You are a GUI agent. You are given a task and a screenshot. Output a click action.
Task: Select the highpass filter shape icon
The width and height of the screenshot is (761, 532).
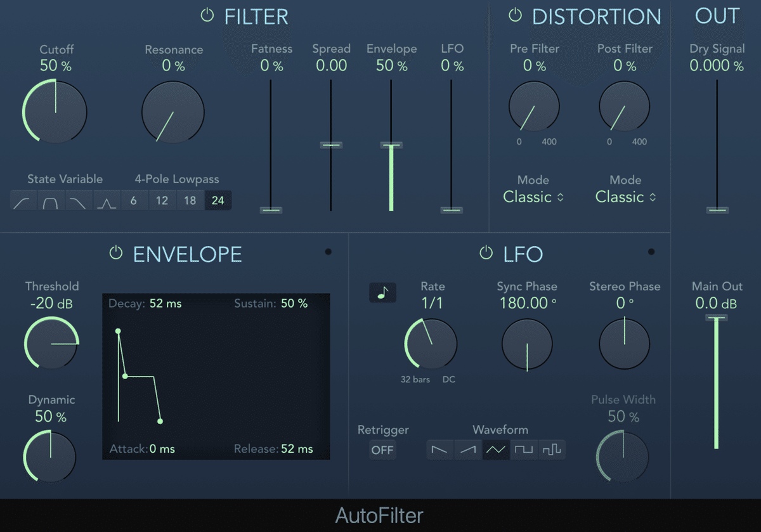pos(23,201)
